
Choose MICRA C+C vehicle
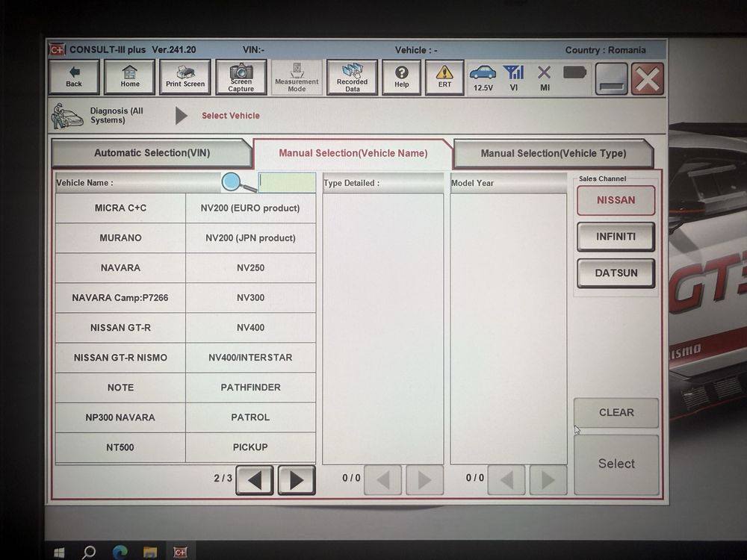[120, 208]
